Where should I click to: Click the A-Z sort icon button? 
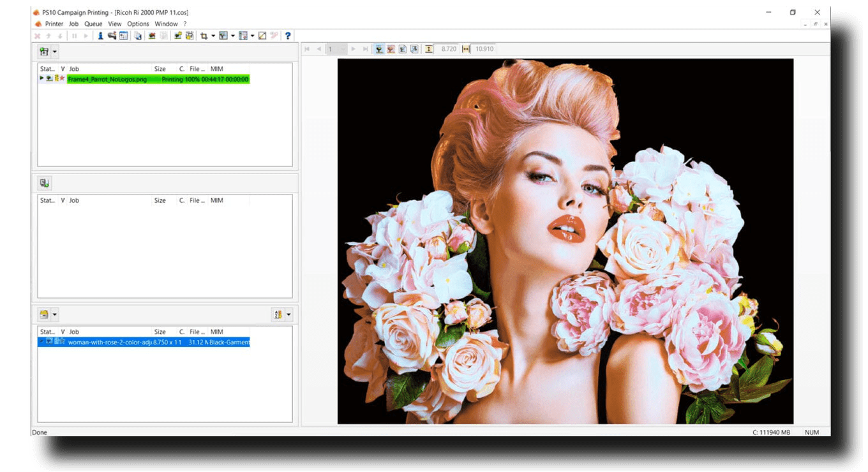[278, 314]
